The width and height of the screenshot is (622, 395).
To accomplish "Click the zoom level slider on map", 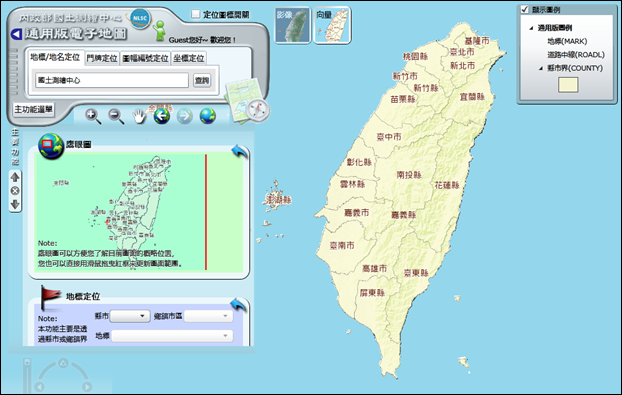I will point(27,377).
